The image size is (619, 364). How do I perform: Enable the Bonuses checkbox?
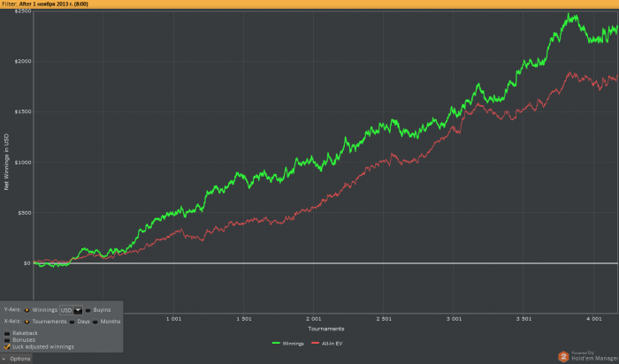(x=7, y=340)
